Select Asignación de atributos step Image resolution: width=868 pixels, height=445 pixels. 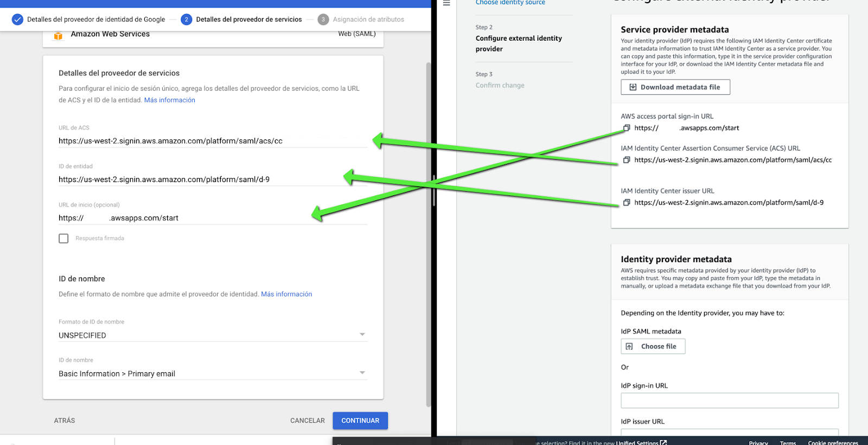[368, 20]
